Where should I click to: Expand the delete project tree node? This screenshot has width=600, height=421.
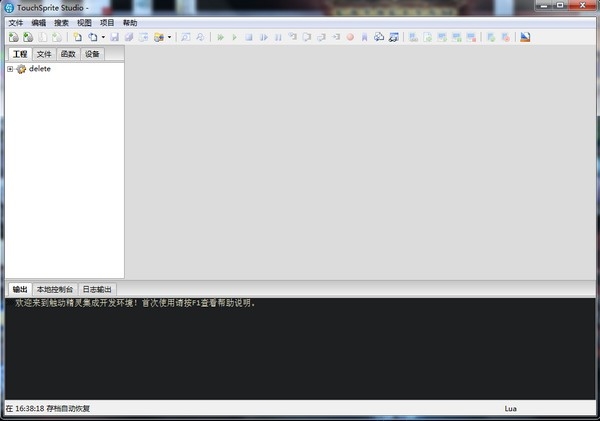(10, 69)
